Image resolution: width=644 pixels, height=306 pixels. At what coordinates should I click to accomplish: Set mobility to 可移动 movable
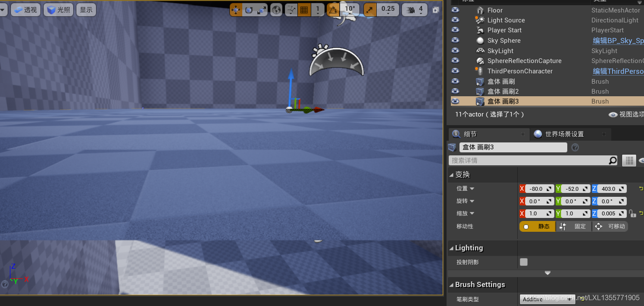610,226
